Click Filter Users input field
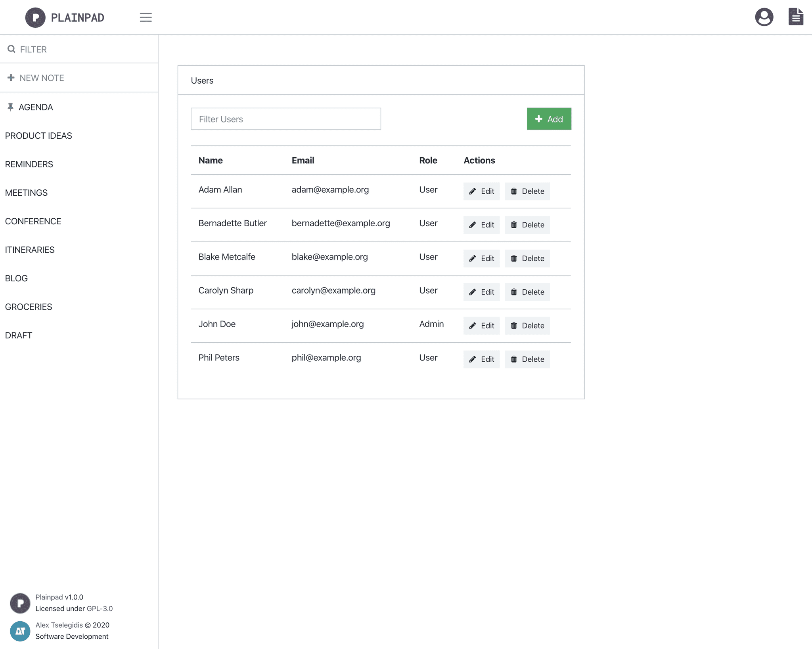 tap(286, 118)
